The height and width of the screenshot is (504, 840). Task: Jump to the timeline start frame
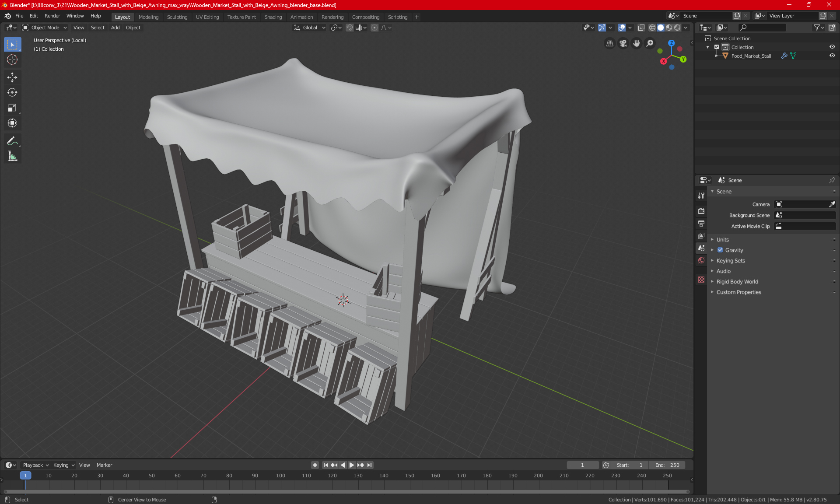pos(325,465)
